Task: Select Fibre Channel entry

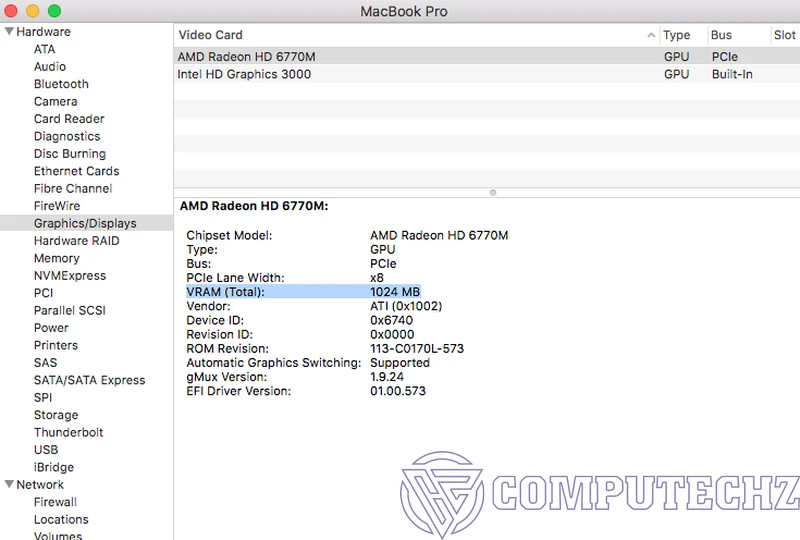Action: click(x=73, y=188)
